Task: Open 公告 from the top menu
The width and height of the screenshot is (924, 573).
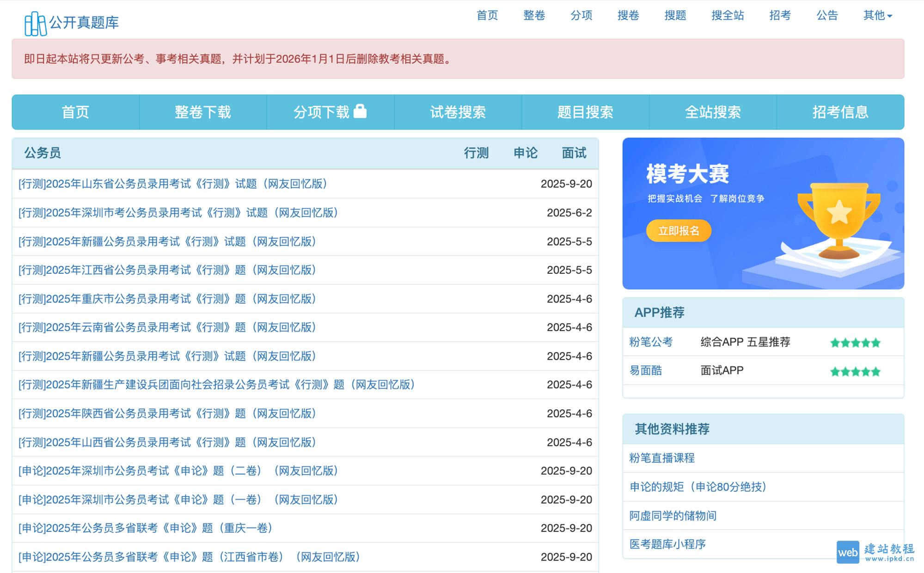Action: [x=826, y=15]
